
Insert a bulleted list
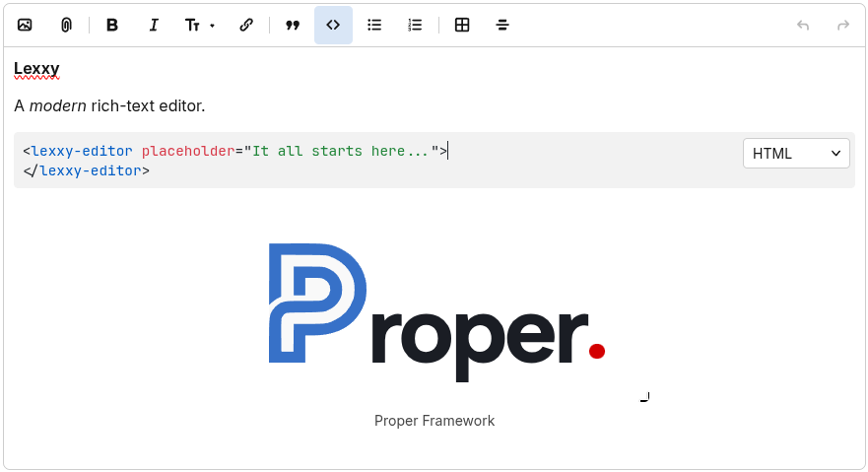pyautogui.click(x=374, y=25)
